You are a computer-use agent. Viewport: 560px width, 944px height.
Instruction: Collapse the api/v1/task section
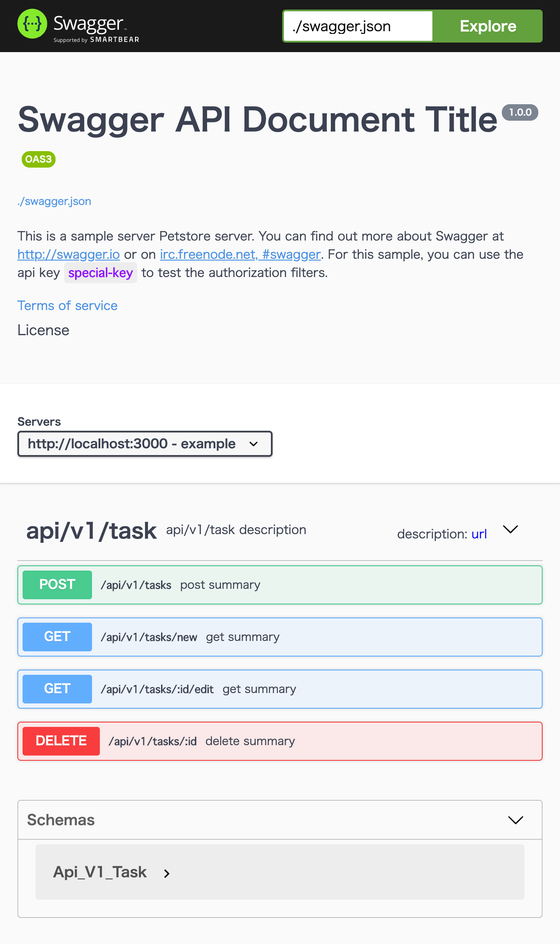(511, 529)
